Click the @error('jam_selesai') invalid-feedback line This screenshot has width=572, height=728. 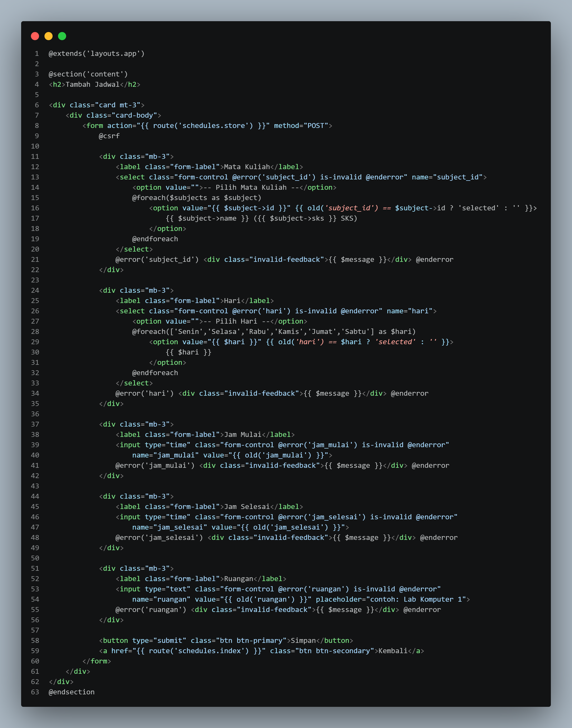(287, 538)
